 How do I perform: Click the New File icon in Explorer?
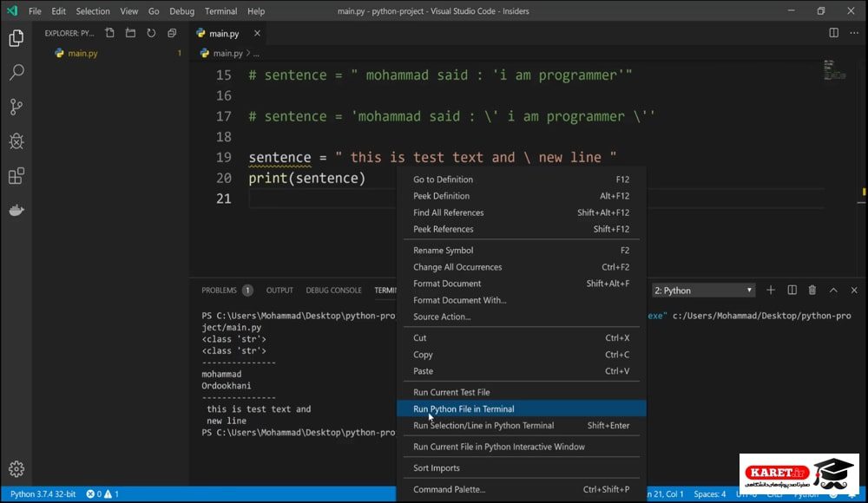(109, 33)
